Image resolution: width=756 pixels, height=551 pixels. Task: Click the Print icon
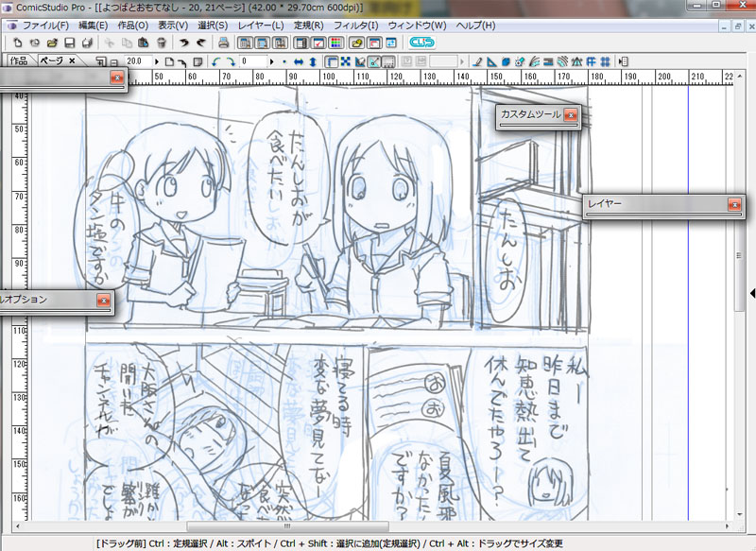pos(223,43)
